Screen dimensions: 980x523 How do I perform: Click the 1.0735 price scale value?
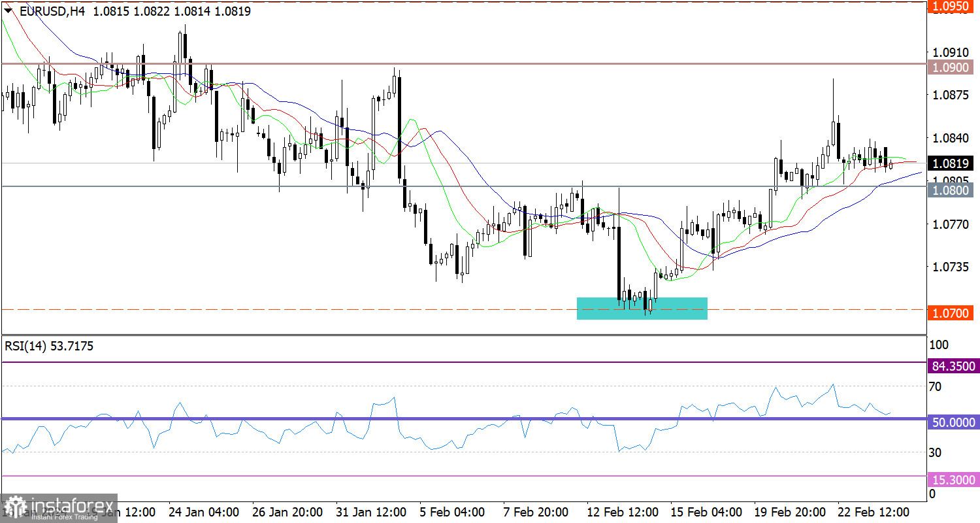952,267
